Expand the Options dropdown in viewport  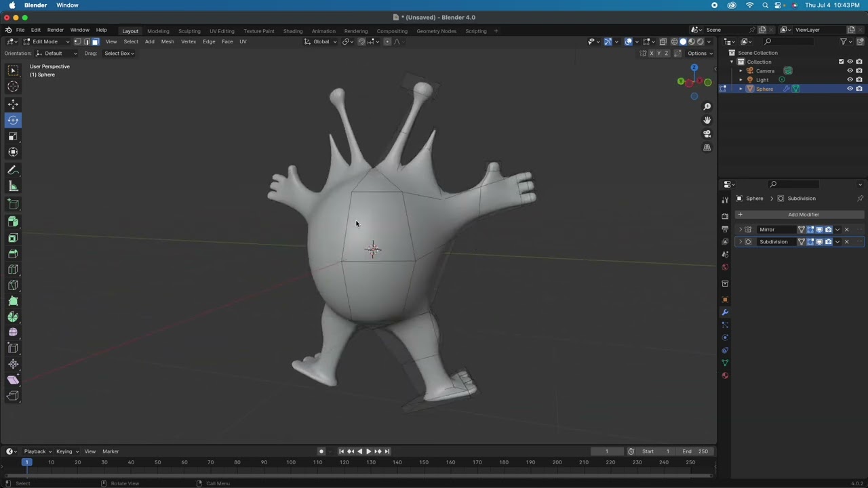699,54
